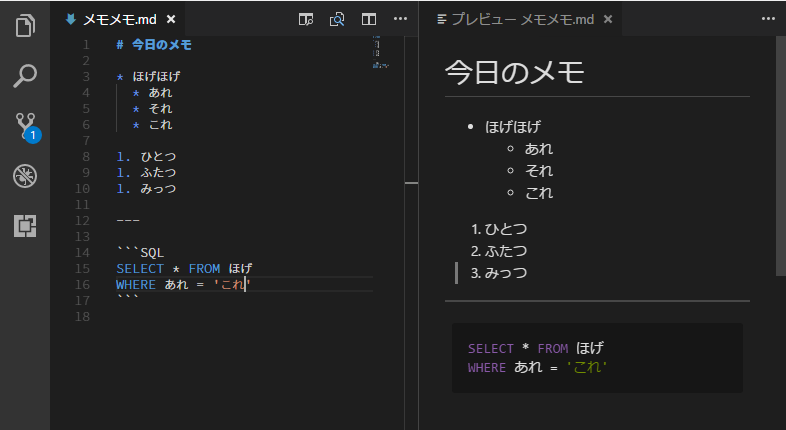
Task: Click the editor minimap
Action: [x=381, y=52]
